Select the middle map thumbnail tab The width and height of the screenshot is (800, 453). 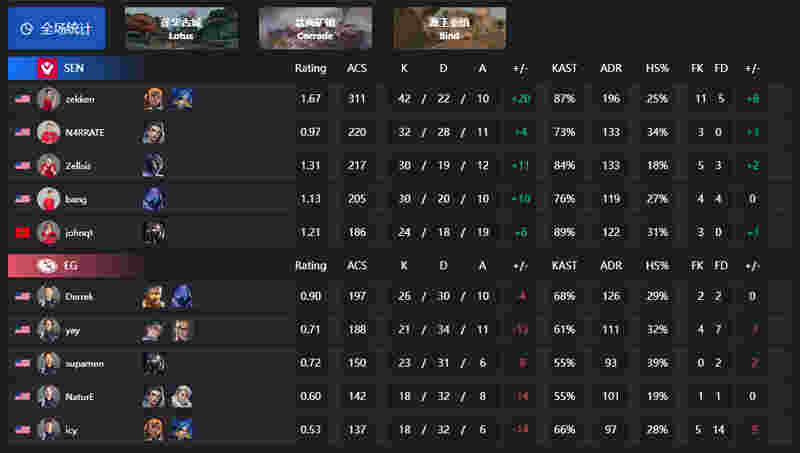point(315,28)
